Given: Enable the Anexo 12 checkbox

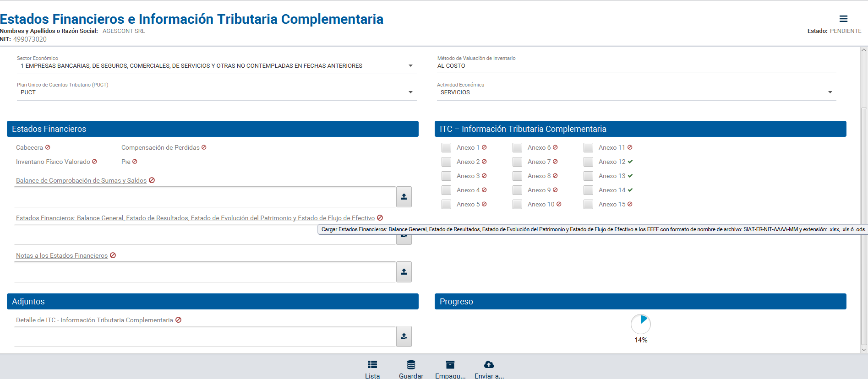Looking at the screenshot, I should [x=588, y=162].
